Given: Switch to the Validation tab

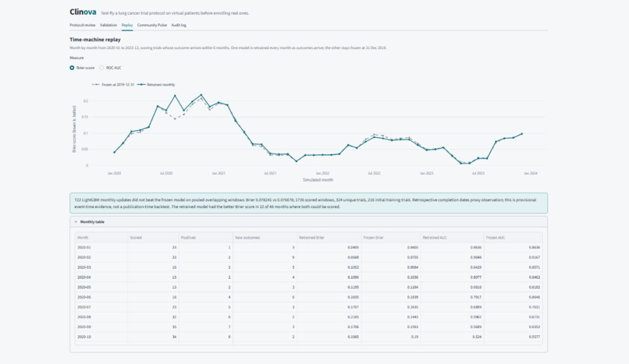Looking at the screenshot, I should click(x=108, y=25).
